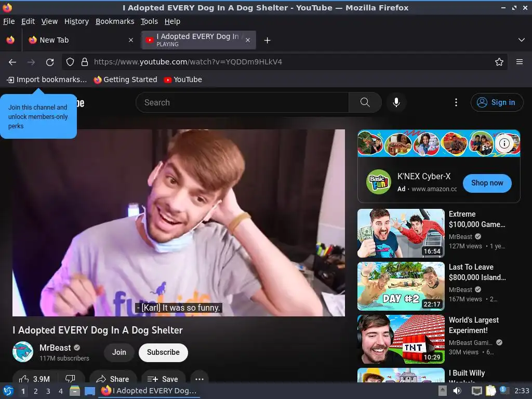Adjust volume via the tray speaker icon
Image resolution: width=532 pixels, height=399 pixels.
point(457,391)
